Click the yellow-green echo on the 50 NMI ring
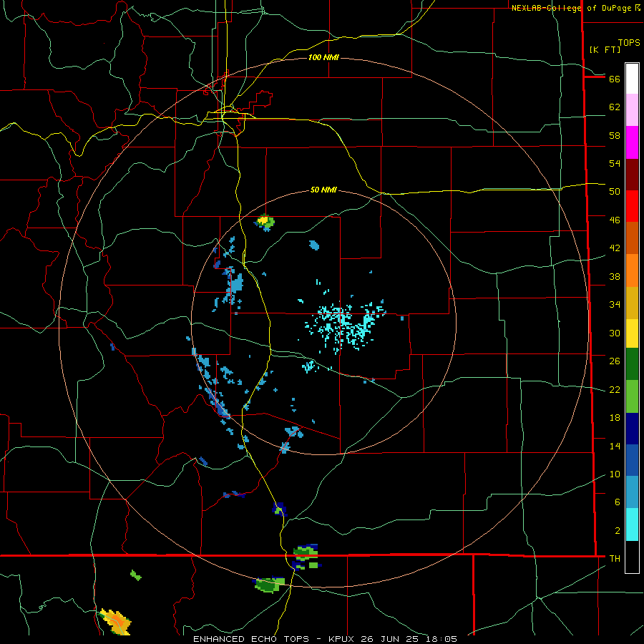Screen dimensions: 644x644 tap(264, 223)
